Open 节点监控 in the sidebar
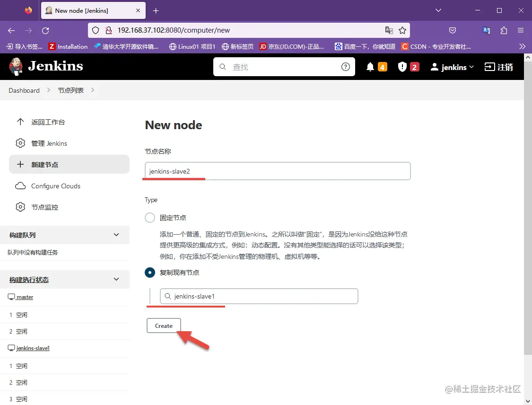 [69, 207]
